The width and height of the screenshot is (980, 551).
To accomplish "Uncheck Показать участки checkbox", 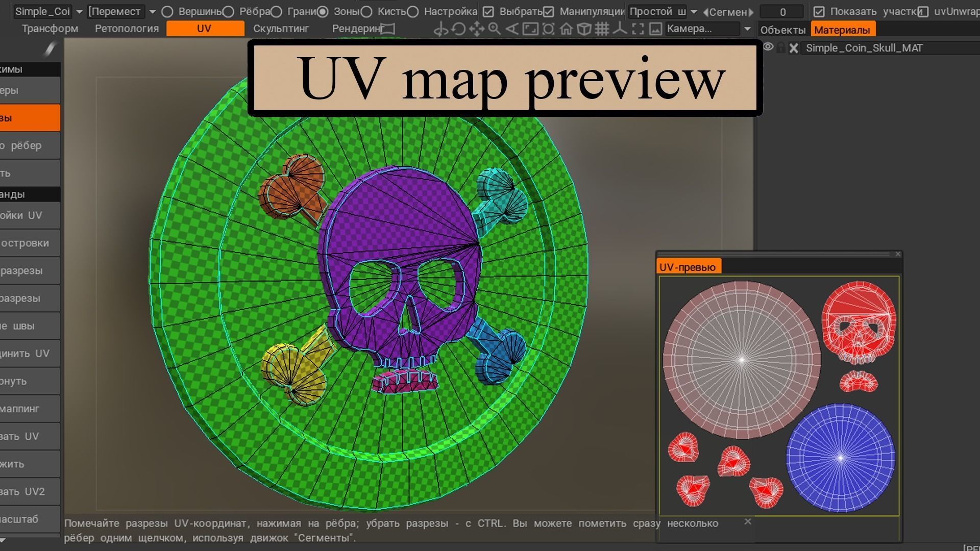I will tap(819, 11).
